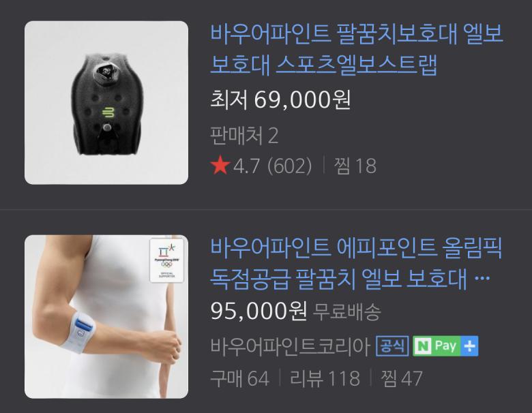This screenshot has height=413, width=532.
Task: Select the 최저 69,000원 lowest price
Action: coord(280,100)
